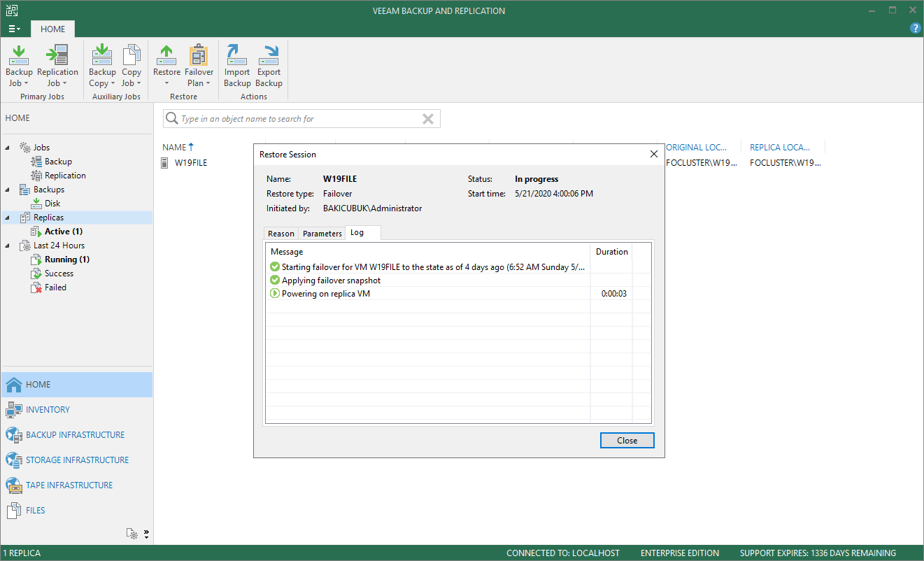The image size is (924, 561).
Task: Open the Restore ribbon button
Action: 166,66
